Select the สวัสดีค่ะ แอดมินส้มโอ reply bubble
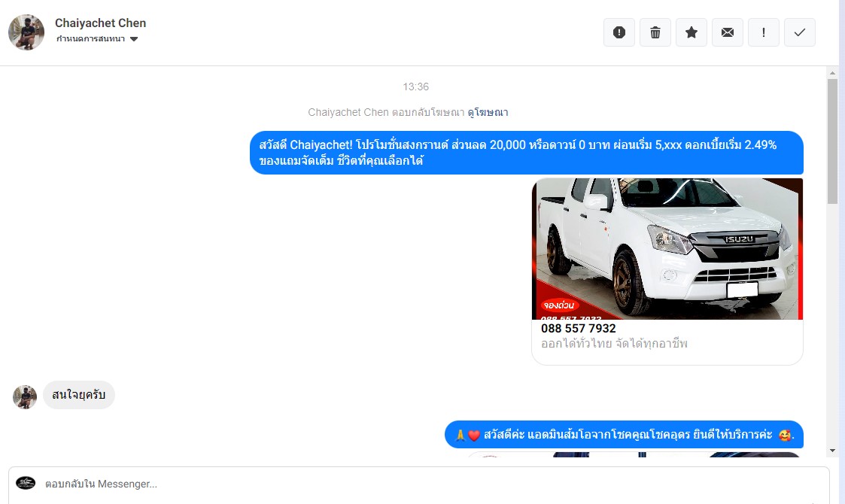This screenshot has width=845, height=504. 624,435
